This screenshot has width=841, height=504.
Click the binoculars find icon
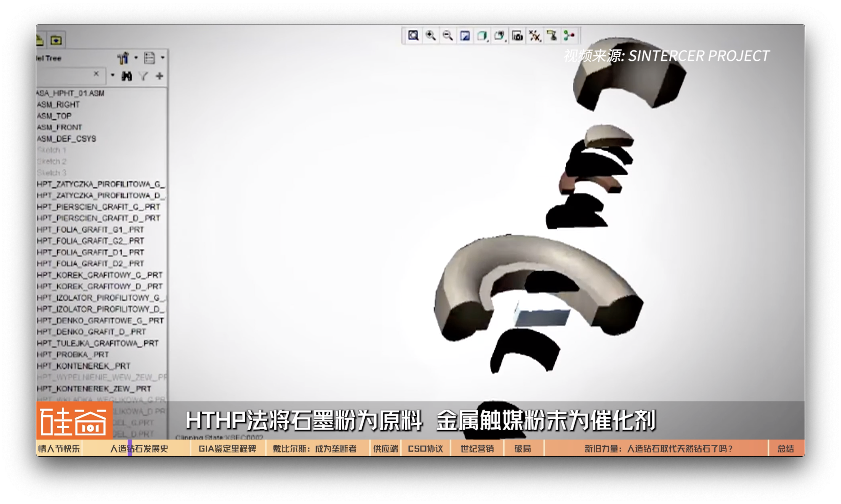tap(126, 76)
